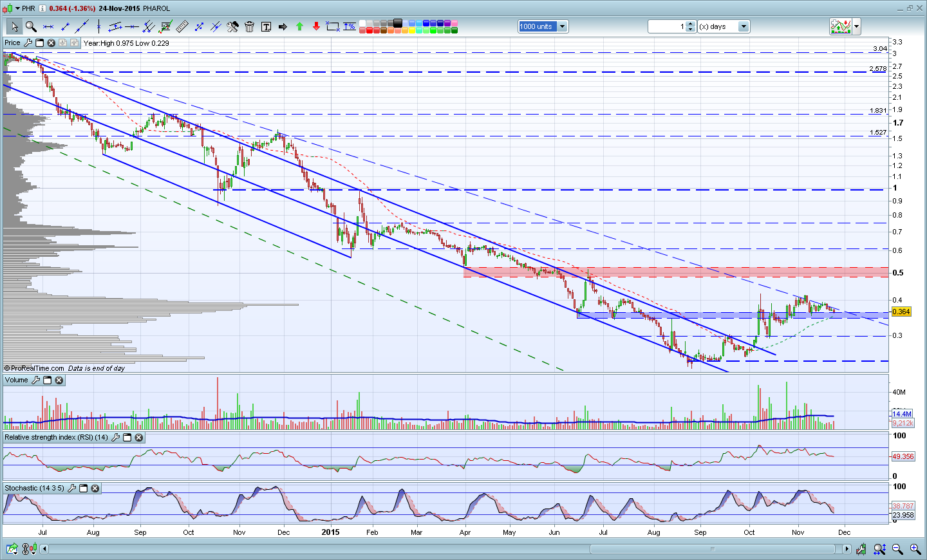Select the green up arrow marker tool
The width and height of the screenshot is (927, 560).
[x=299, y=26]
